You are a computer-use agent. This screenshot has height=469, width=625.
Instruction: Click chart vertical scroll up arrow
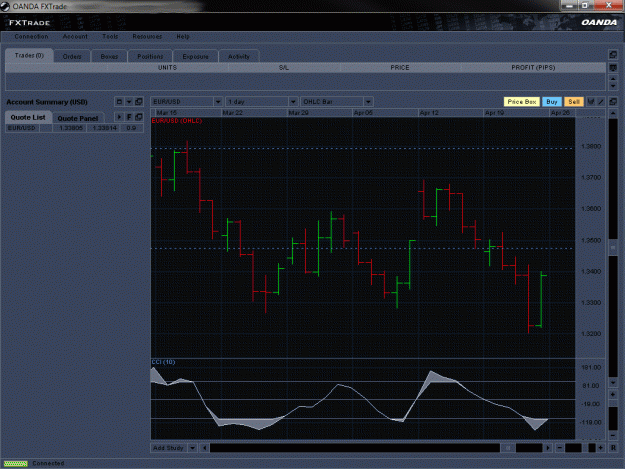pos(613,113)
